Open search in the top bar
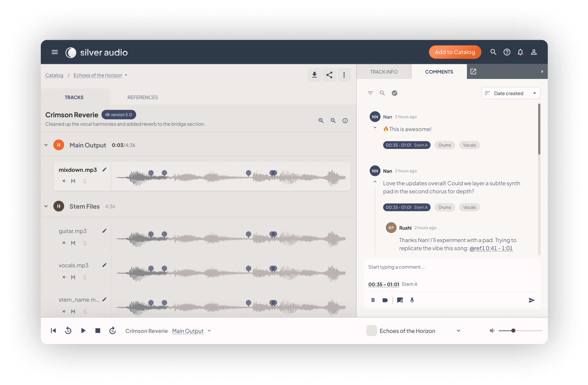Image resolution: width=588 pixels, height=385 pixels. coord(493,52)
